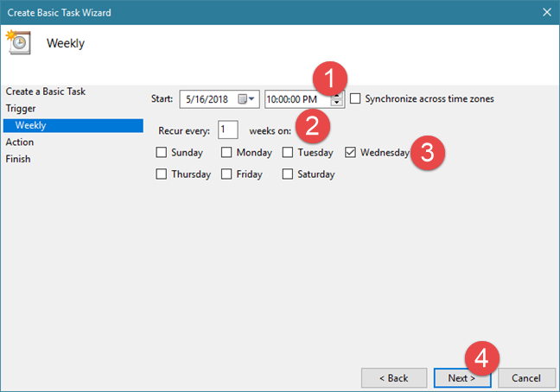Check the Sunday checkbox
Screen dimensions: 560x392
click(162, 153)
